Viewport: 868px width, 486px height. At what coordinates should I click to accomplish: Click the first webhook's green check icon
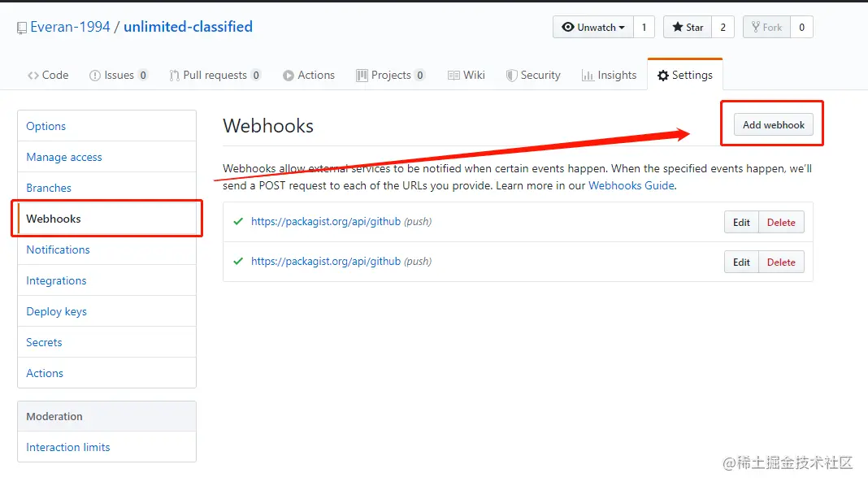[238, 221]
